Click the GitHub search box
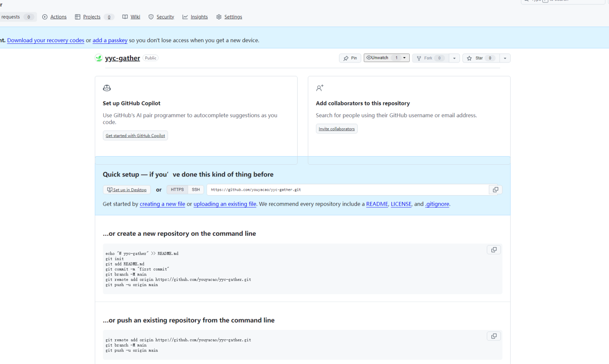Image resolution: width=609 pixels, height=364 pixels. point(562,1)
